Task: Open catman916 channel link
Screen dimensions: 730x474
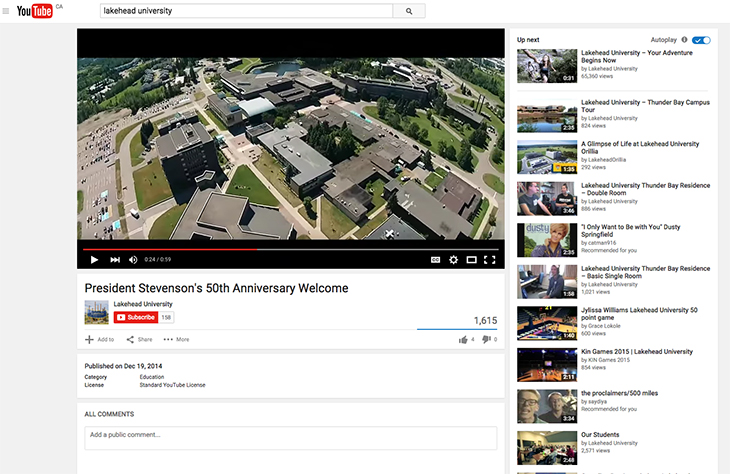Action: (x=602, y=243)
